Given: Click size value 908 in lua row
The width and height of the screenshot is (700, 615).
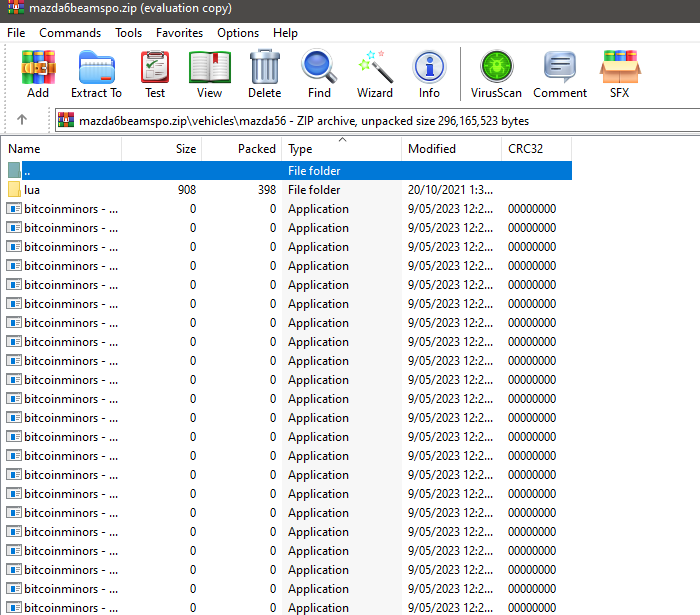Looking at the screenshot, I should [187, 190].
